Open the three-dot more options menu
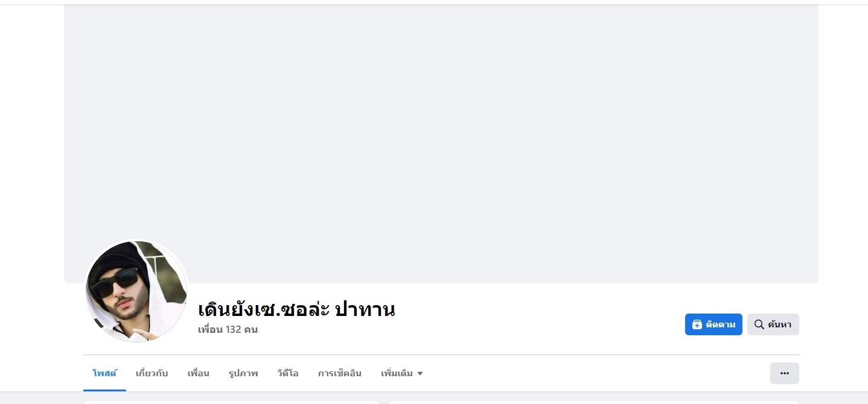 (784, 373)
